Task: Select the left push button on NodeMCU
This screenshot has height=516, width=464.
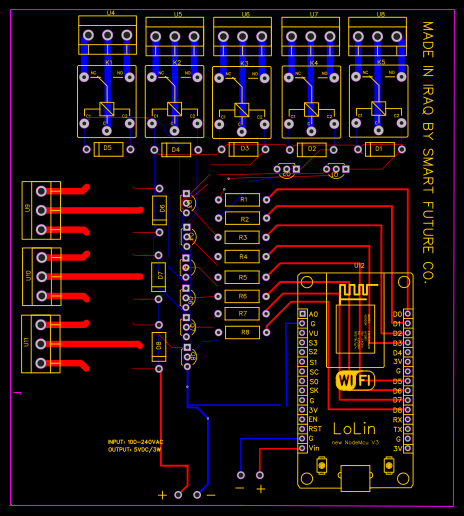Action: tap(322, 465)
